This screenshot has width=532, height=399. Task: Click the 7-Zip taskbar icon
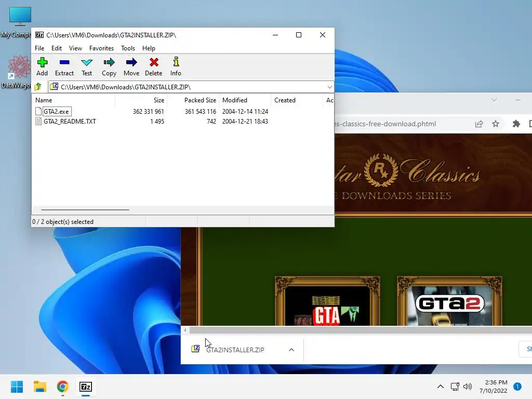[x=86, y=387]
